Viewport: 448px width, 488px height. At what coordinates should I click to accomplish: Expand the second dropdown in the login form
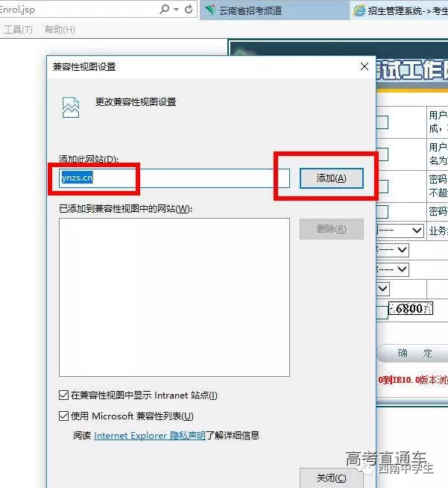(402, 250)
